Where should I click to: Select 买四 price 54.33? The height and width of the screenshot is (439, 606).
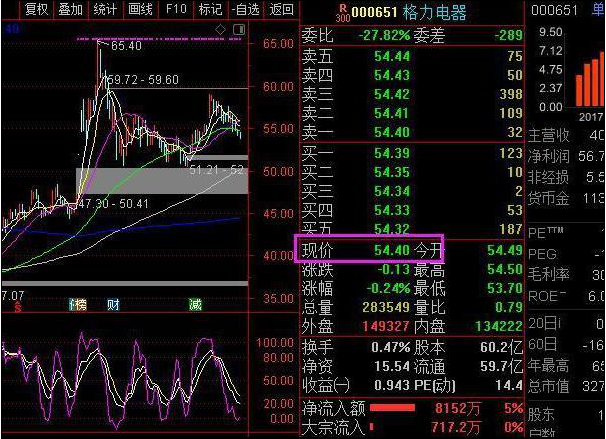(392, 210)
